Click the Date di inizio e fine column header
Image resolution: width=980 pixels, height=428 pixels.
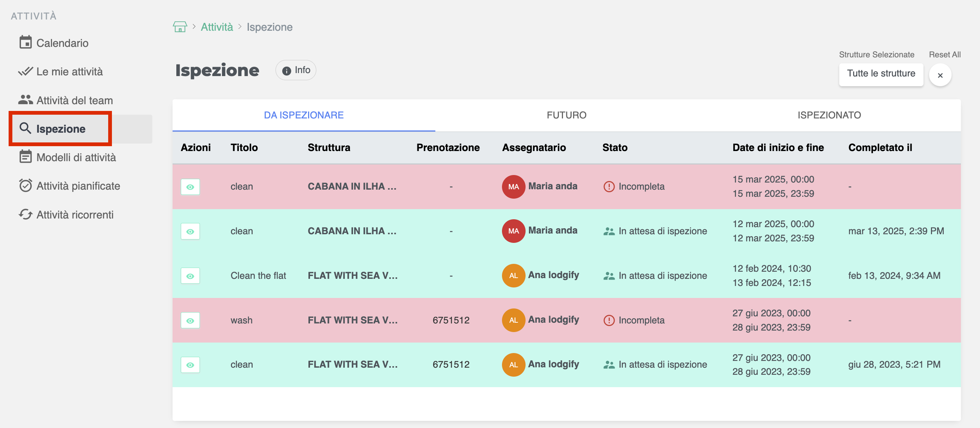coord(778,148)
